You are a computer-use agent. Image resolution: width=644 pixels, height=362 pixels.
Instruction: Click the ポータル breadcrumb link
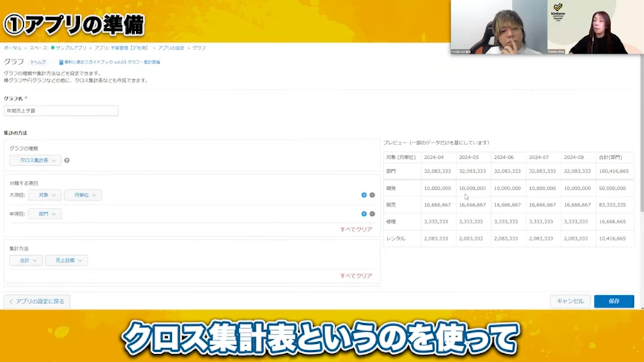[x=13, y=48]
